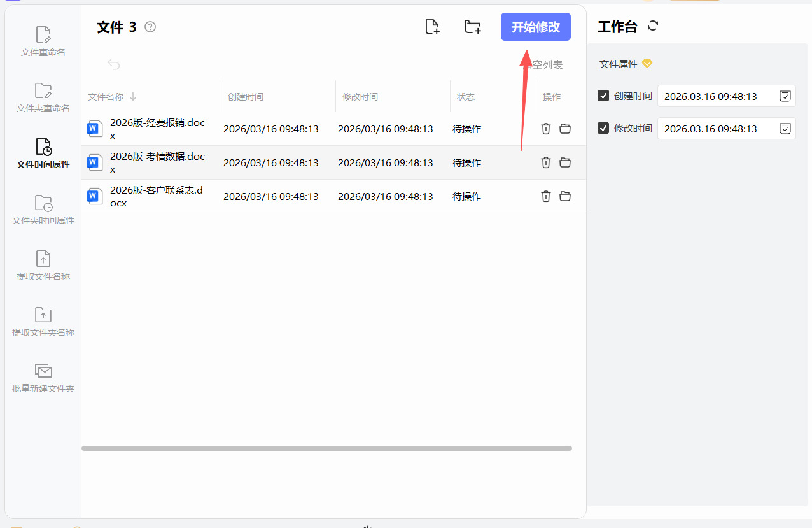Click the 修改时间 date input field
Image resolution: width=812 pixels, height=528 pixels.
(x=727, y=129)
